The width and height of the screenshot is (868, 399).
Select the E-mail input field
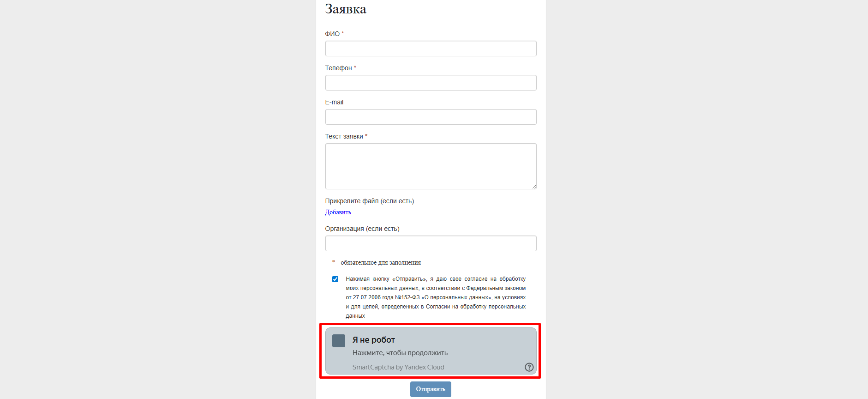coord(431,117)
